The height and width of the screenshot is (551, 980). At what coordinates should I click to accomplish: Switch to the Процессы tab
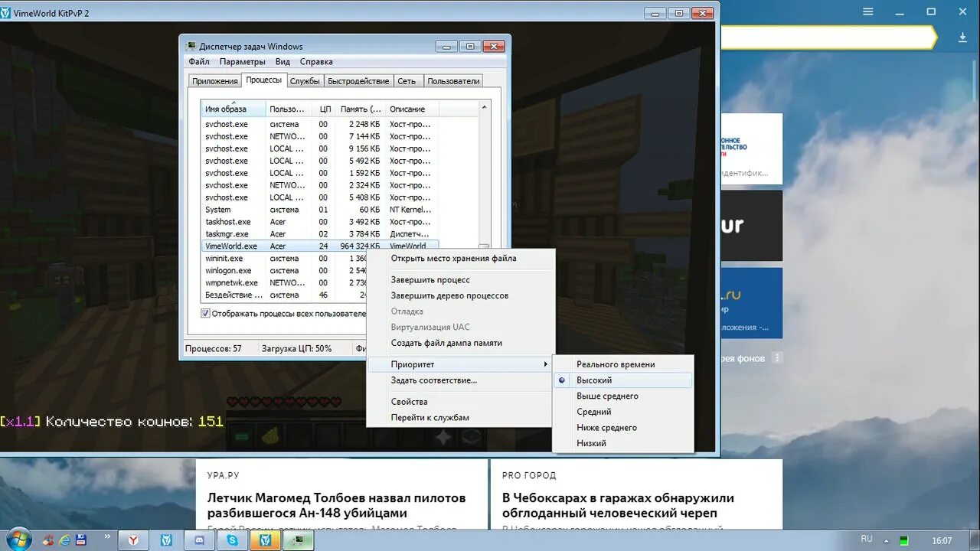[264, 80]
